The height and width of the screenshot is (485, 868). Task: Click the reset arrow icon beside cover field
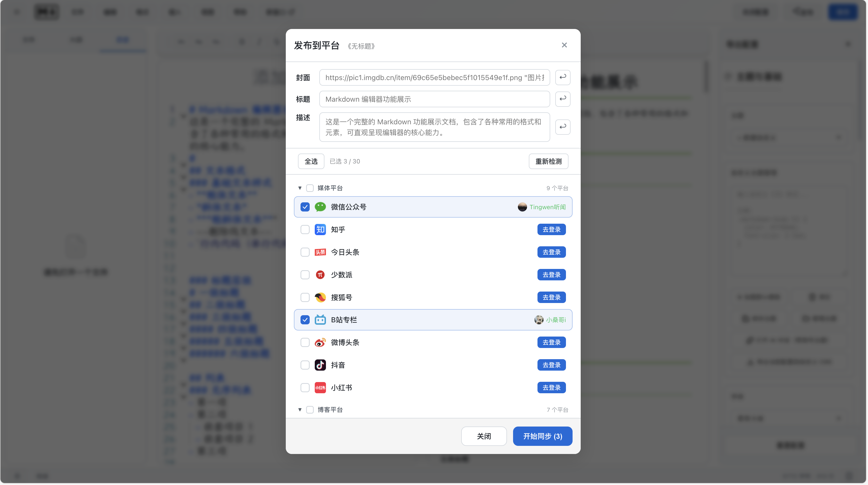click(x=562, y=77)
